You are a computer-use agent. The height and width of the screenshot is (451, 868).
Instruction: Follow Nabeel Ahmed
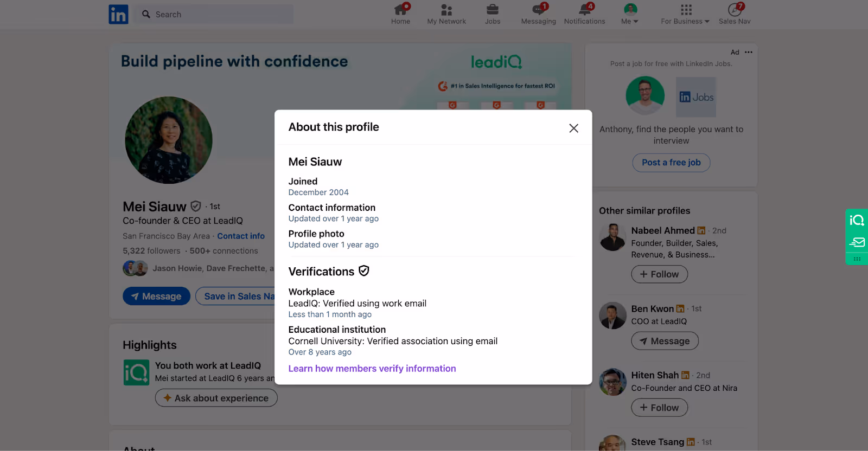(x=659, y=274)
